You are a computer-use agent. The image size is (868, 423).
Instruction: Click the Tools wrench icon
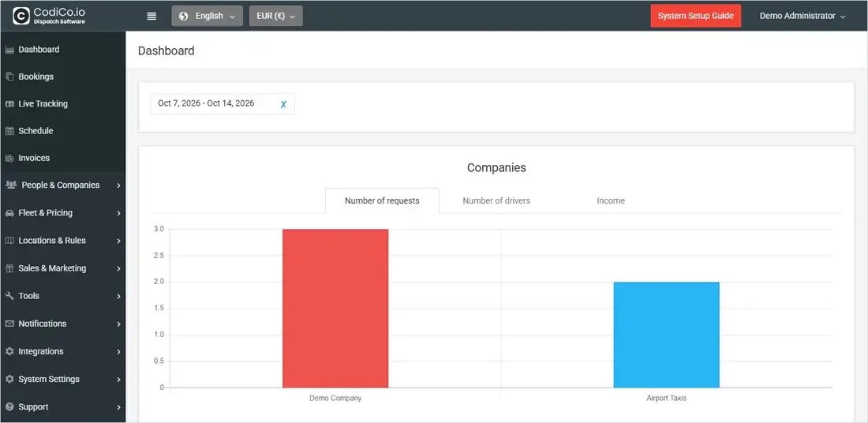click(9, 296)
